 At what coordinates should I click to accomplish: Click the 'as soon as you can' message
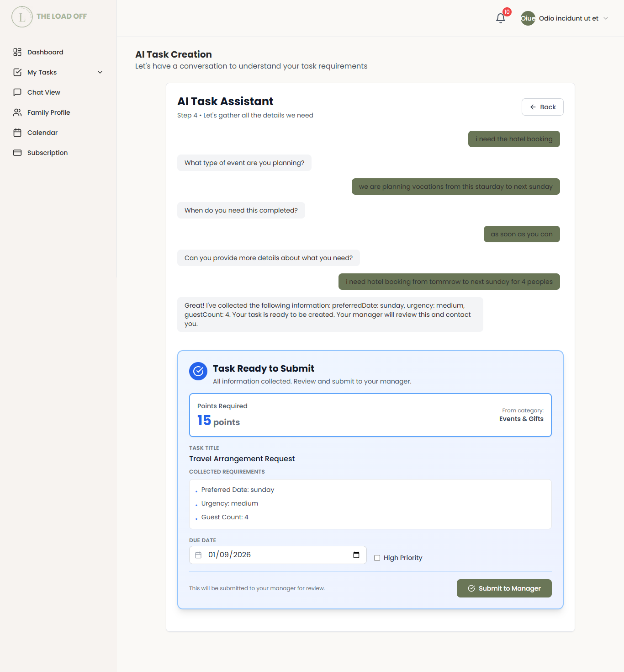pyautogui.click(x=522, y=234)
